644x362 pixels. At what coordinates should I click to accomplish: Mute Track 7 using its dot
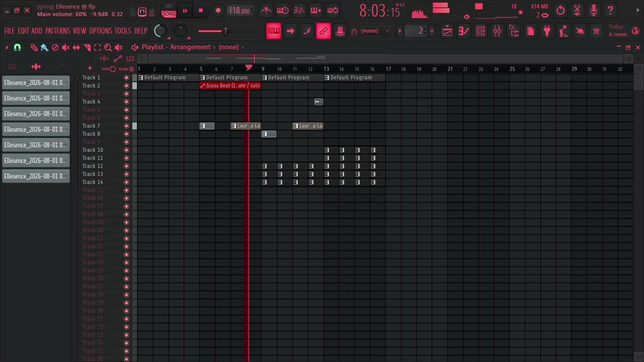pyautogui.click(x=126, y=126)
